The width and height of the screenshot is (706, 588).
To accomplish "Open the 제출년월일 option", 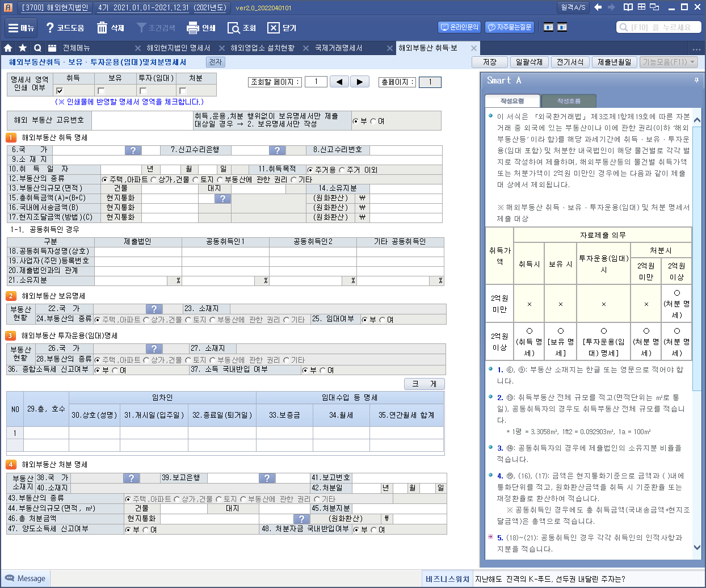I will (614, 62).
